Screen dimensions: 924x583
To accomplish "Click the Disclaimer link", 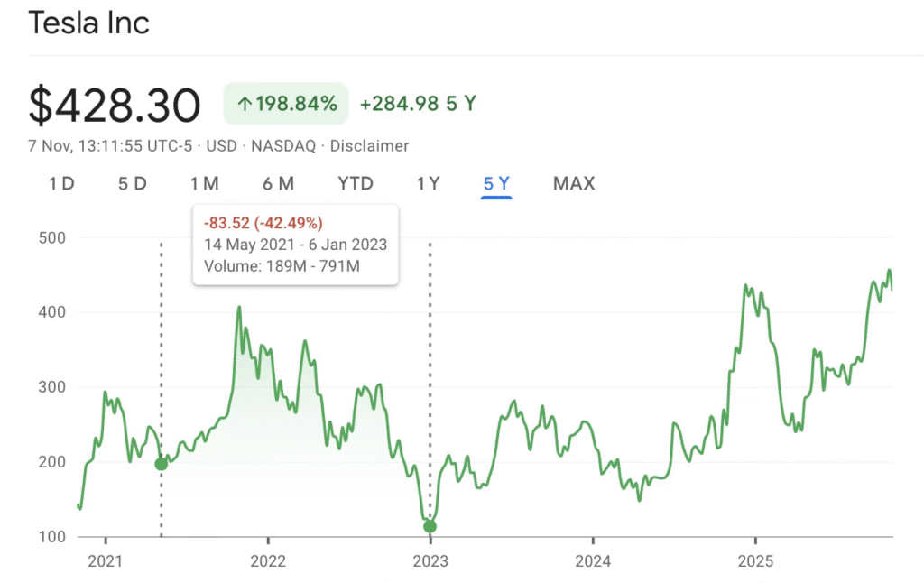I will [x=369, y=146].
